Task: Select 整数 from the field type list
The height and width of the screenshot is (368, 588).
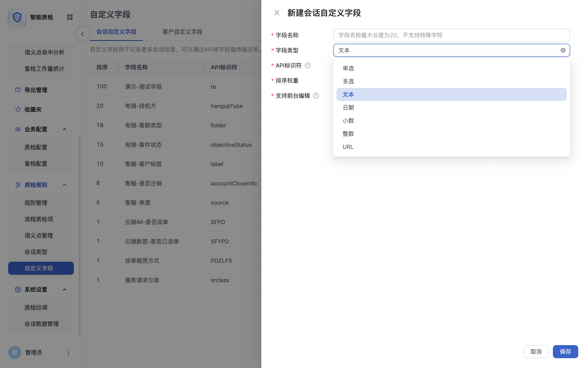Action: tap(451, 134)
